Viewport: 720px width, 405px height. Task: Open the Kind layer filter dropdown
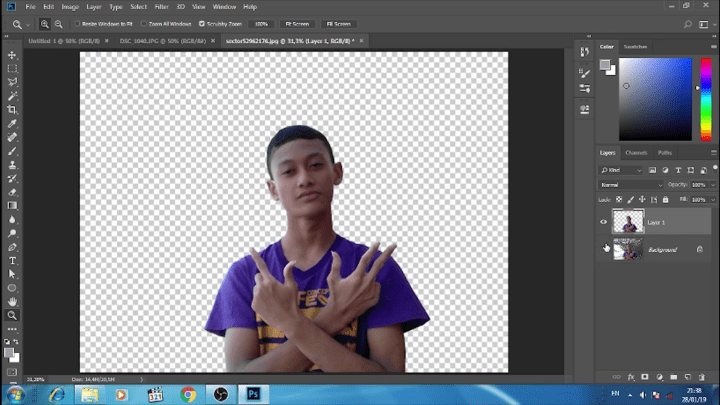pos(622,170)
